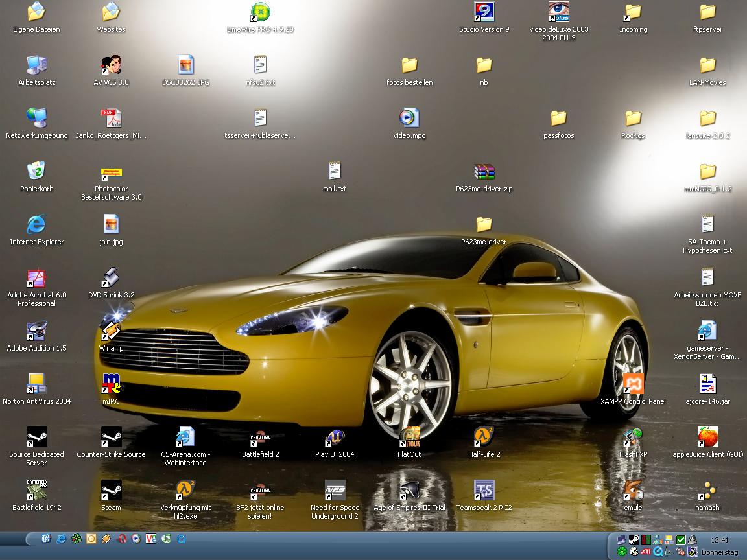Click the ATI icon in system tray

click(646, 552)
